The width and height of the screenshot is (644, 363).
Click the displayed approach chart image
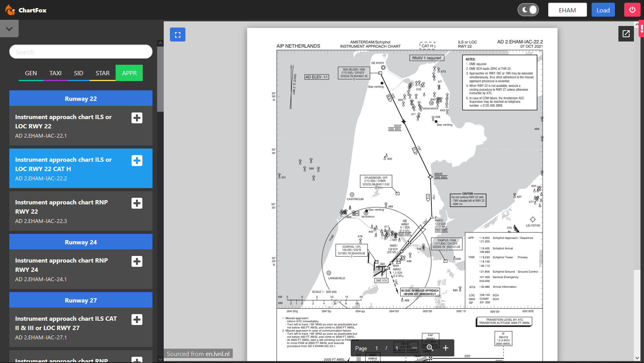tap(402, 194)
